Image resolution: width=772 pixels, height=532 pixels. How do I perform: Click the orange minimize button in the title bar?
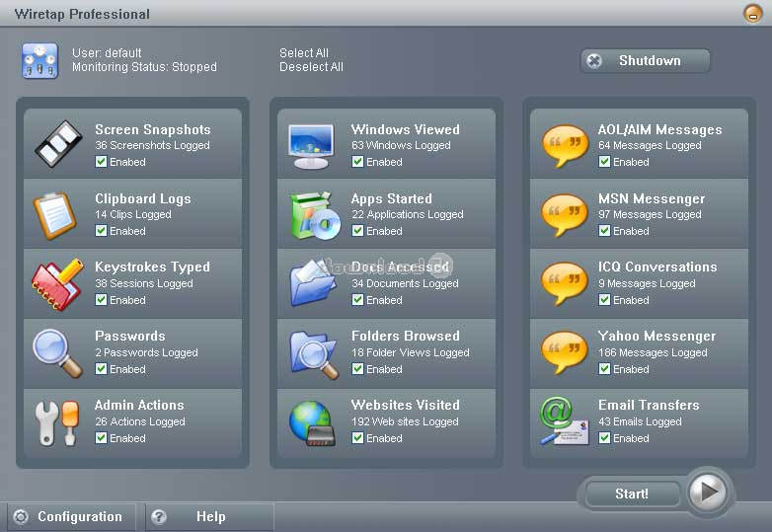point(752,13)
